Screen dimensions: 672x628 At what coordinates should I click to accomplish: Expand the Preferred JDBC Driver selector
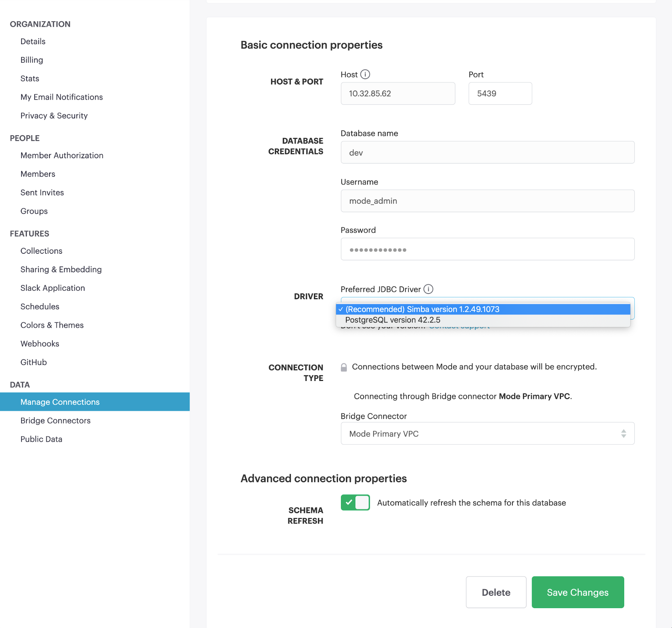[487, 300]
